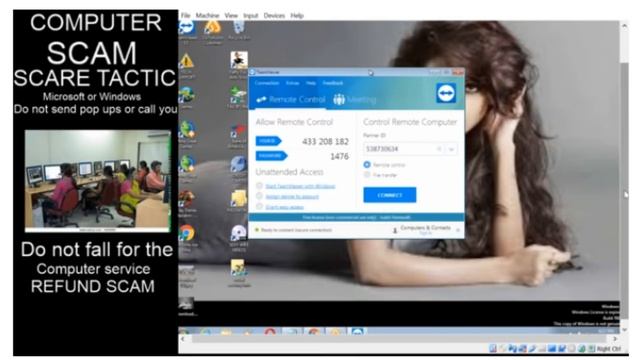Open the Help menu inside TeamViewer
The image size is (640, 360).
pyautogui.click(x=311, y=83)
